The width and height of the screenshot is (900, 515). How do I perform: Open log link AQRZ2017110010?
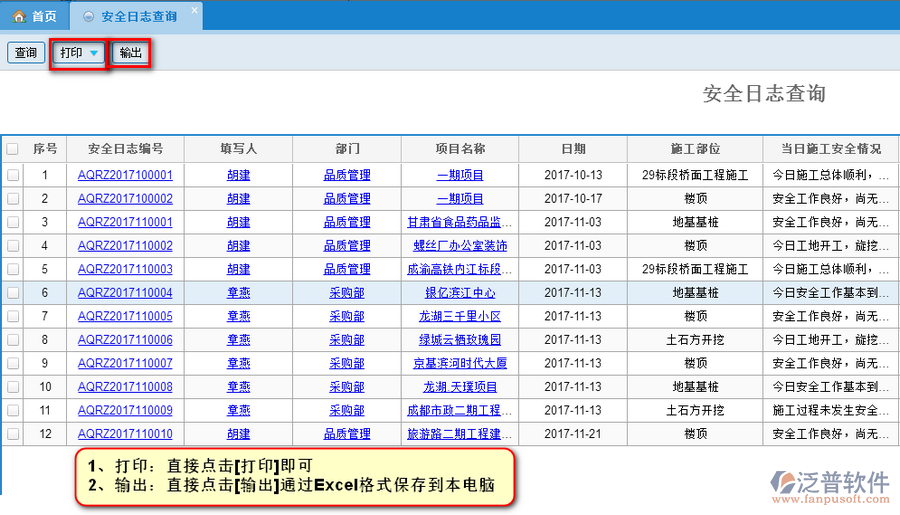coord(125,434)
